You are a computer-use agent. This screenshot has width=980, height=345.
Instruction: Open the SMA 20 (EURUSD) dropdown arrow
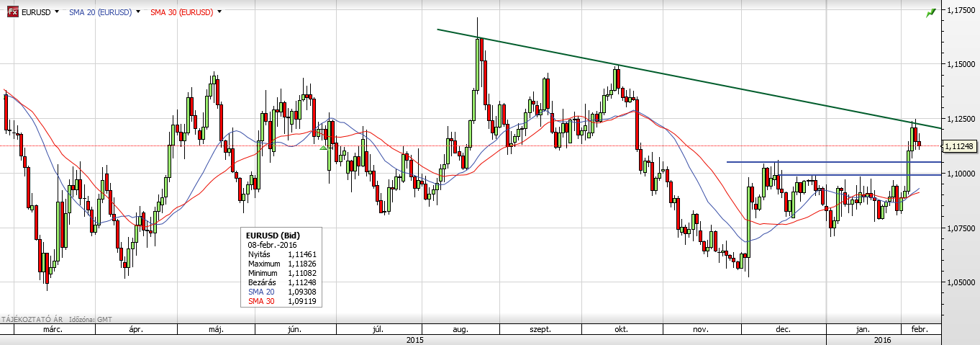pos(137,12)
